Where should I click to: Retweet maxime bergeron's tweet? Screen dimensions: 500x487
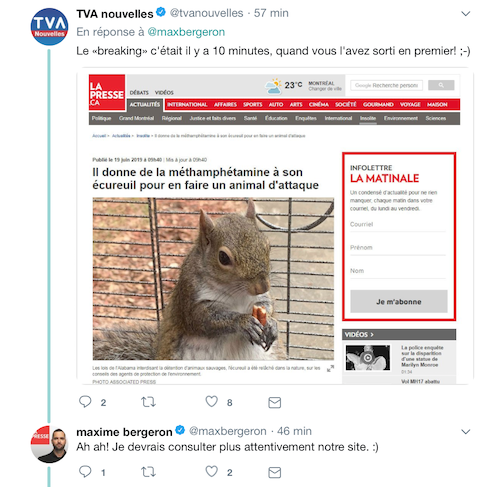point(148,472)
